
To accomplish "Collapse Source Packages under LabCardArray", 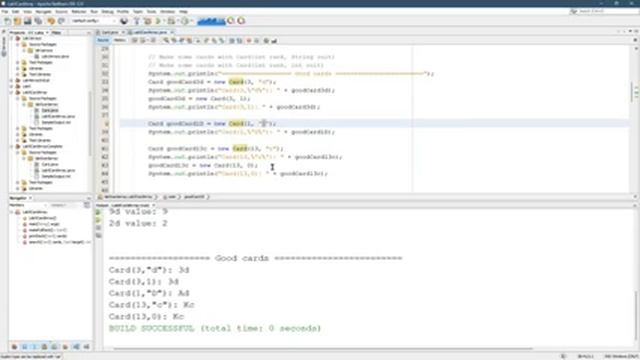I will pos(18,98).
